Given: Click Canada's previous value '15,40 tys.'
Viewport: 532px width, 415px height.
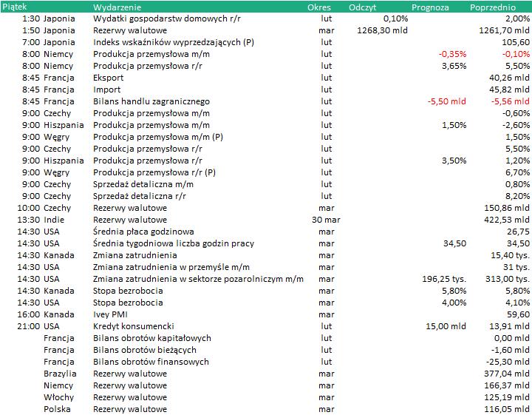Looking at the screenshot, I should click(511, 255).
